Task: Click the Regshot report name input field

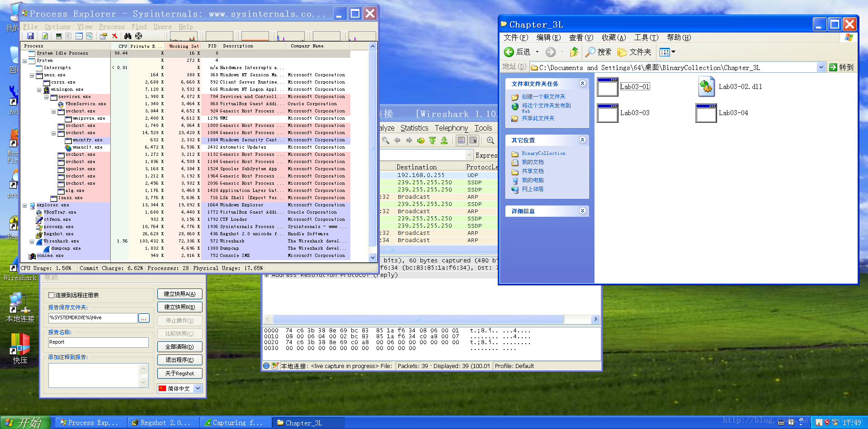Action: pyautogui.click(x=98, y=342)
